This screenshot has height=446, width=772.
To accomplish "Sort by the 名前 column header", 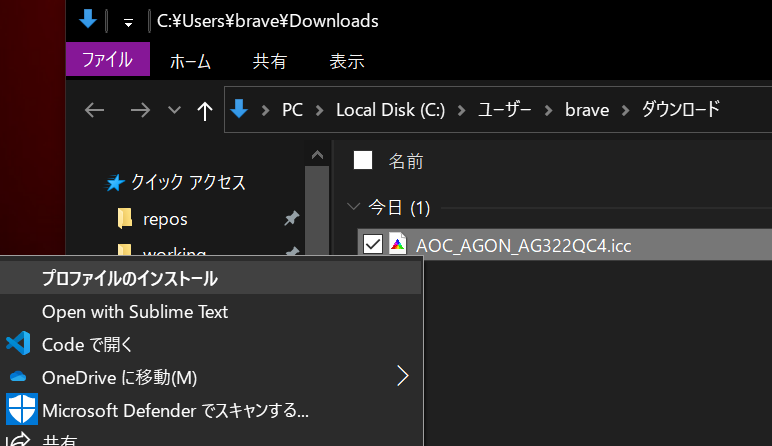I will pos(406,161).
